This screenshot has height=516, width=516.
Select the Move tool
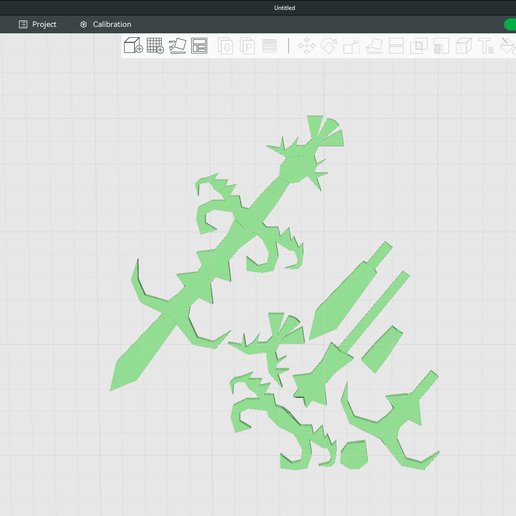pos(306,46)
